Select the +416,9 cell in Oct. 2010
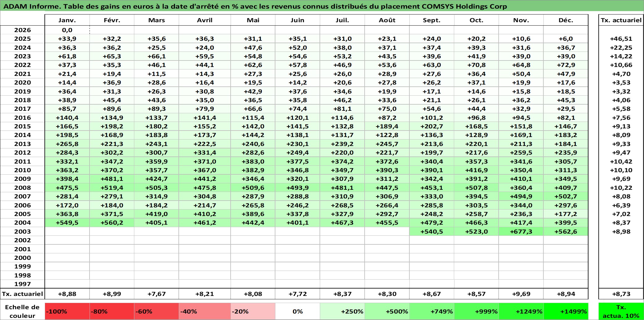The width and height of the screenshot is (644, 320). 476,170
